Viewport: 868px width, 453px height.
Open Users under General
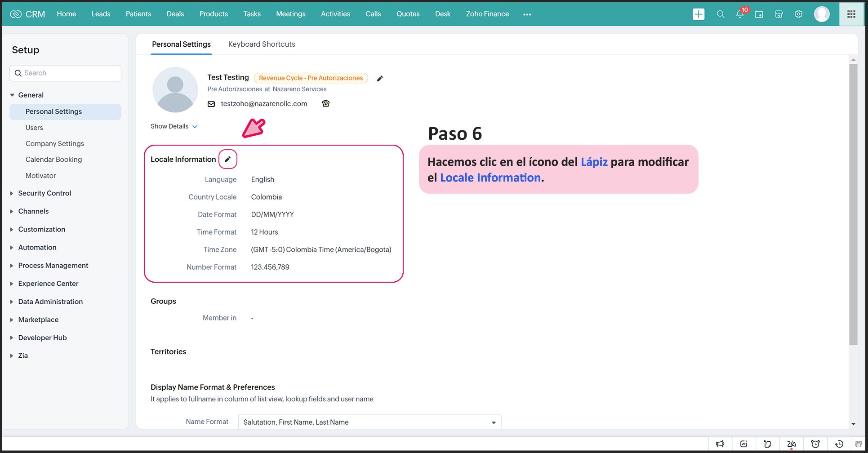pyautogui.click(x=34, y=128)
